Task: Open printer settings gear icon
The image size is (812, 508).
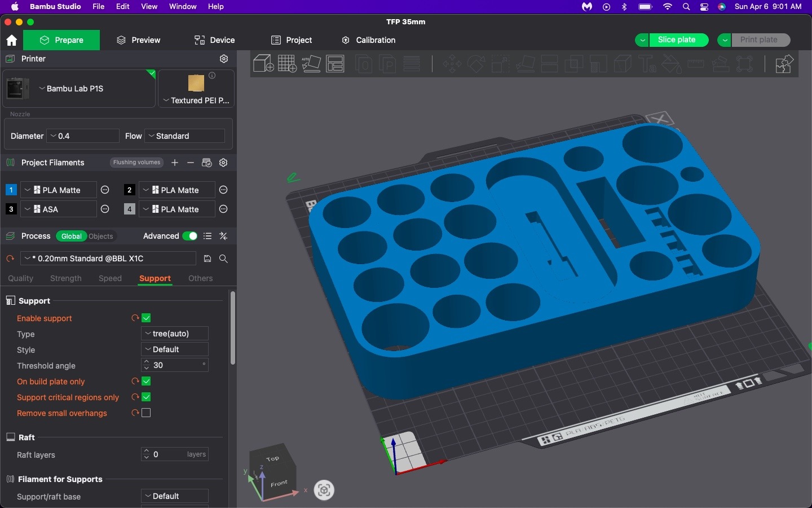Action: click(224, 59)
